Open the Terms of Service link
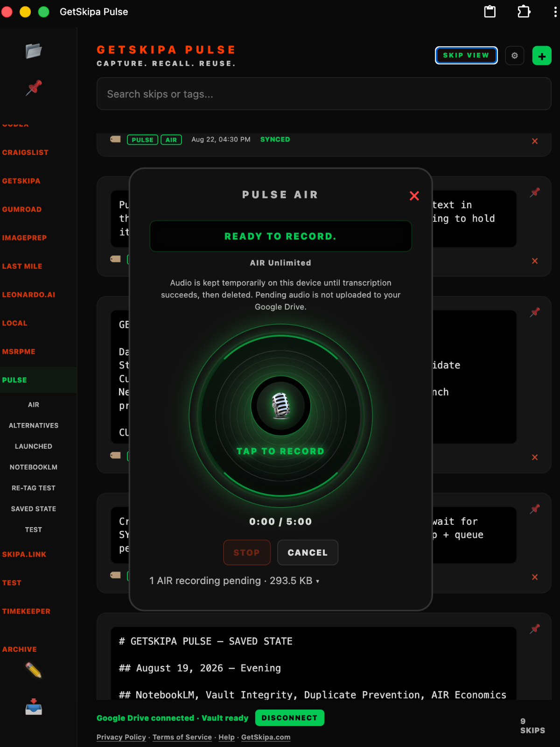The height and width of the screenshot is (747, 560). (x=182, y=737)
